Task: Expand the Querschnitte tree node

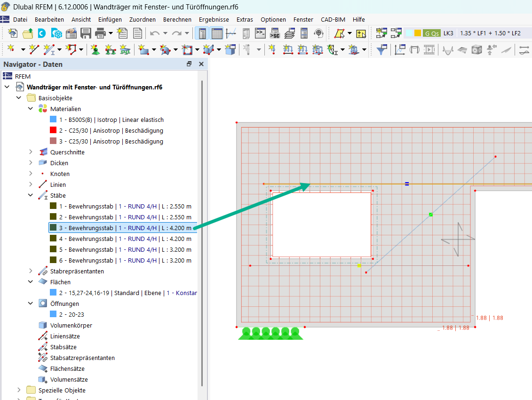Action: (31, 152)
